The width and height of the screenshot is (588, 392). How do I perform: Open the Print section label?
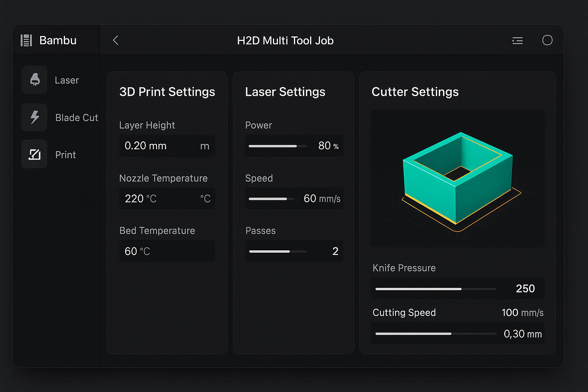[x=65, y=155]
